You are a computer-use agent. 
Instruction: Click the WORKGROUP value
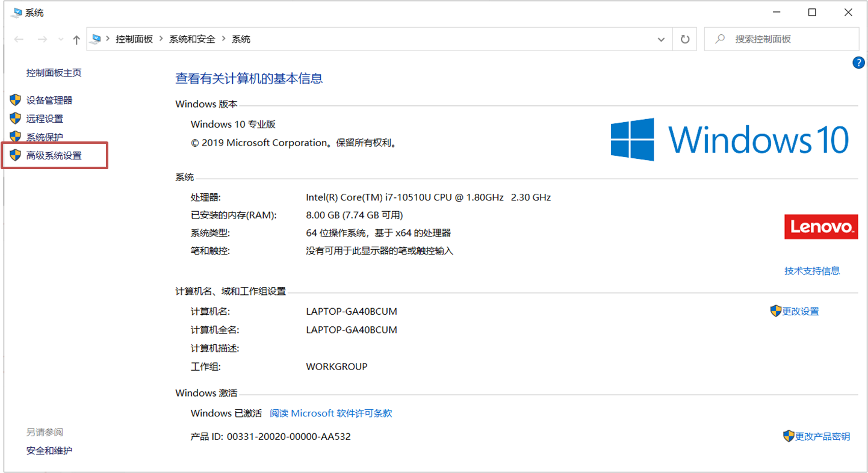click(x=336, y=366)
